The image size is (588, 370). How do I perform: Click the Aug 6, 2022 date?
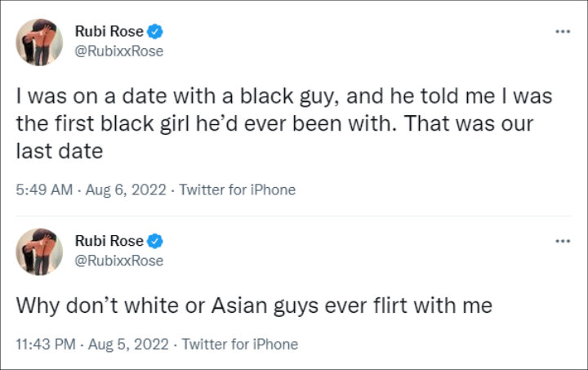pyautogui.click(x=126, y=189)
